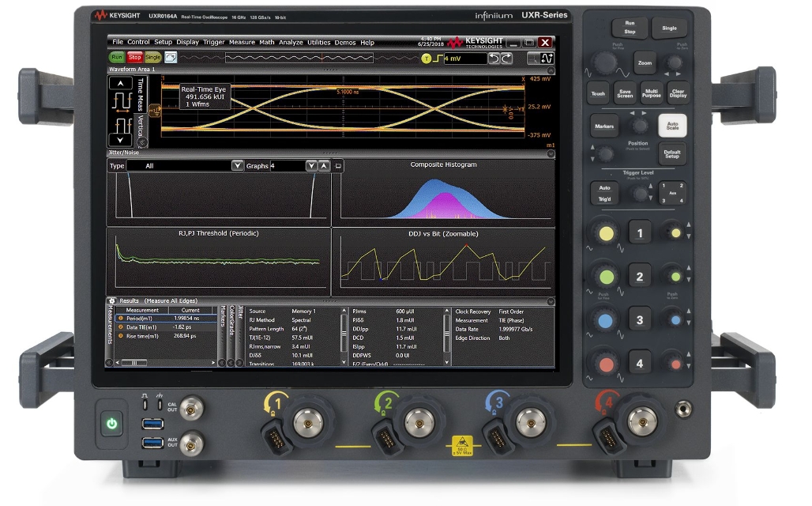This screenshot has height=506, width=812.
Task: Click the waveform icon at toolbar far right
Action: point(547,59)
